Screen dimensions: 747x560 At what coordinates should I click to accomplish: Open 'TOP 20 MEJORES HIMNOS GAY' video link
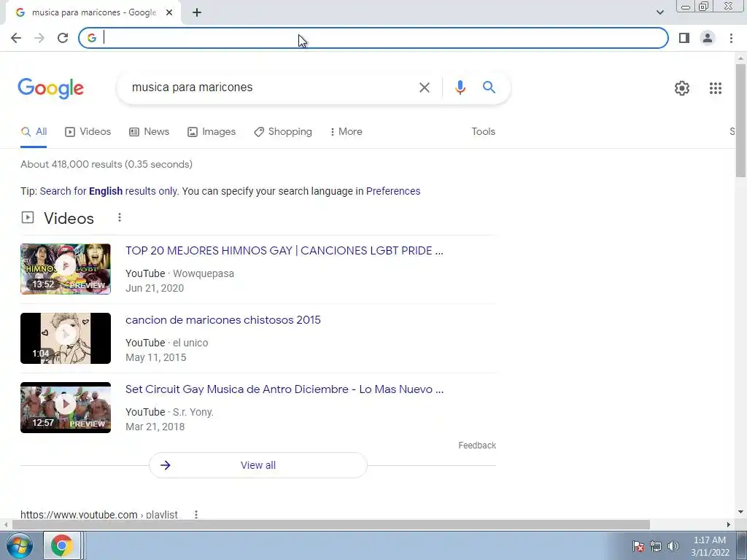[x=284, y=251]
